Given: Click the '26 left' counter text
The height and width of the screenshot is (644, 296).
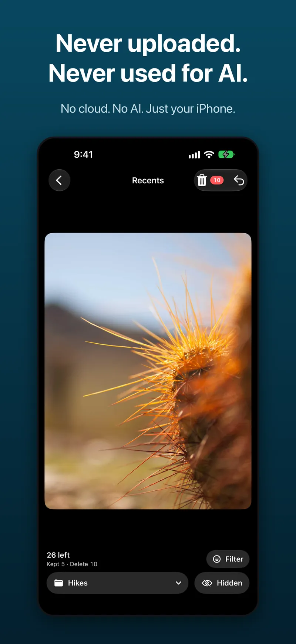Looking at the screenshot, I should pos(58,555).
